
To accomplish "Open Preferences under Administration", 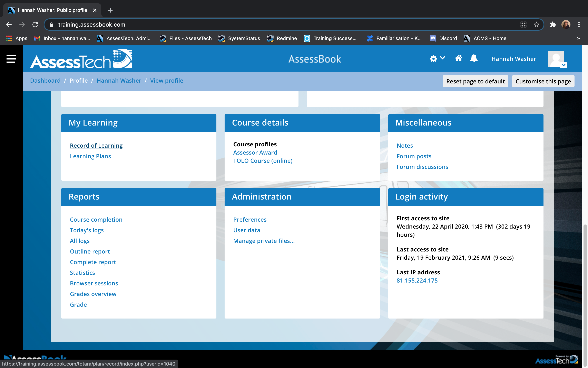I will [250, 220].
